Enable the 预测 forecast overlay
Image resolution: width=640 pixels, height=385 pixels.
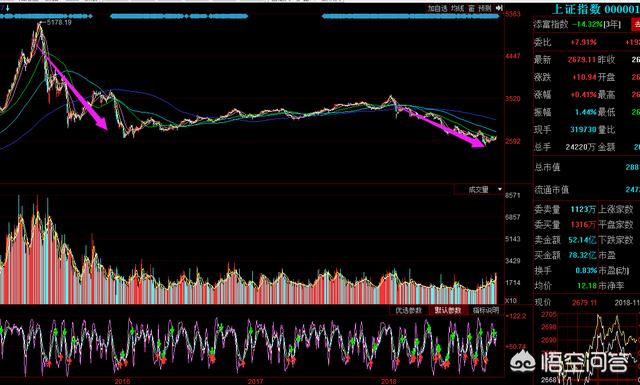[x=485, y=8]
